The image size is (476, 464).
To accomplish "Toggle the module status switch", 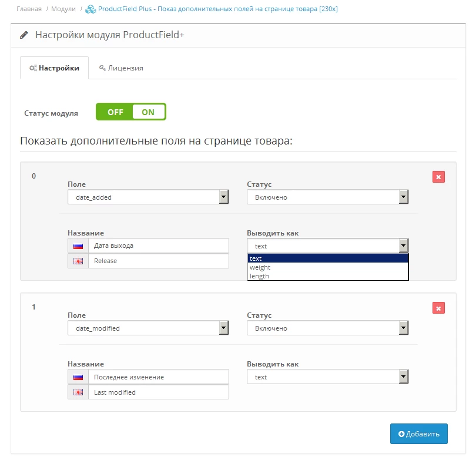I will point(131,112).
